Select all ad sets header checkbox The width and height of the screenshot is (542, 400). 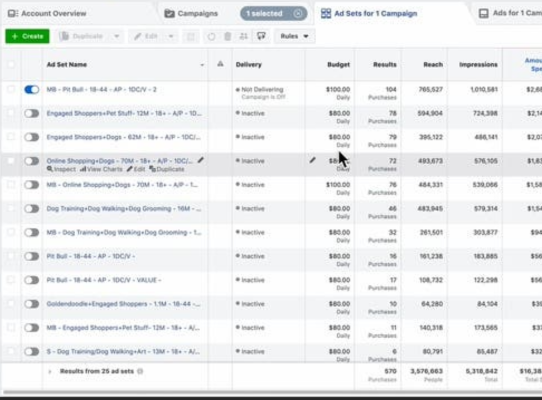[x=11, y=64]
